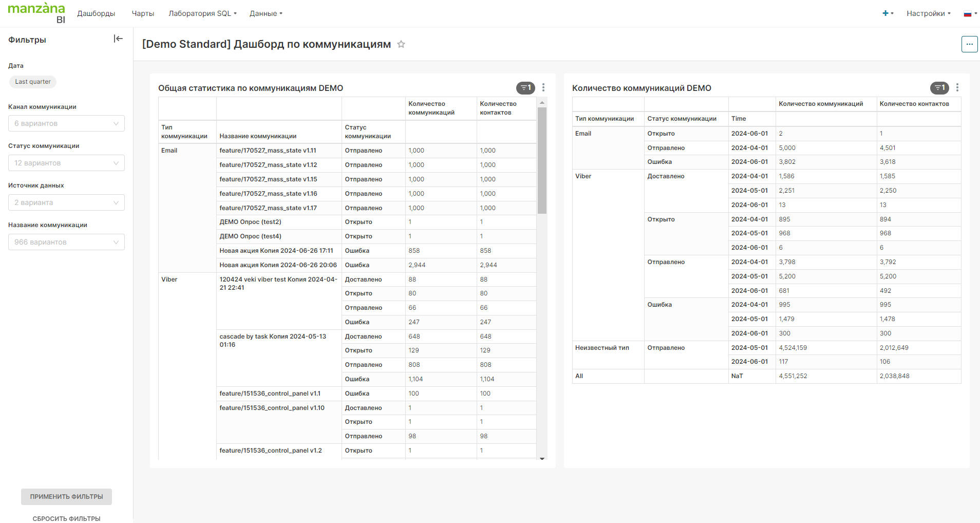980x523 pixels.
Task: Open kebab menu of Количество коммуникаций chart
Action: point(957,88)
